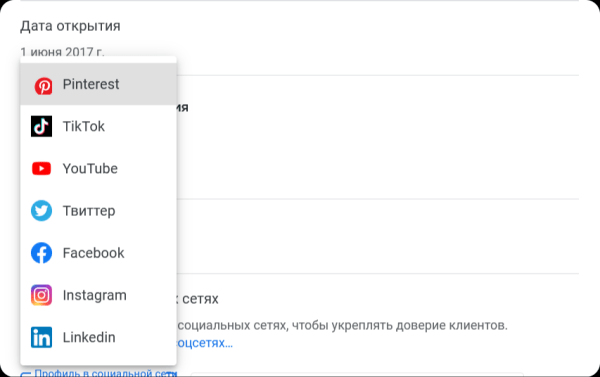The image size is (600, 377).
Task: Click the Facebook logo icon
Action: [41, 253]
